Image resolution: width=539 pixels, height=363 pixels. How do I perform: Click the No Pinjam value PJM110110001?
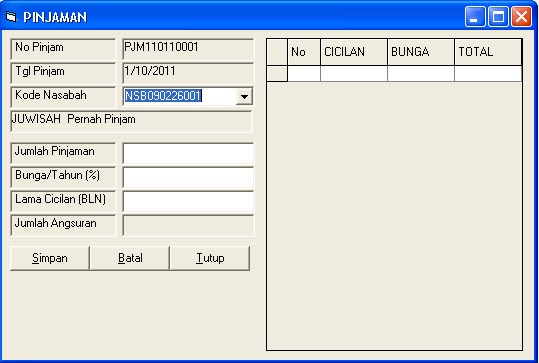(x=188, y=50)
